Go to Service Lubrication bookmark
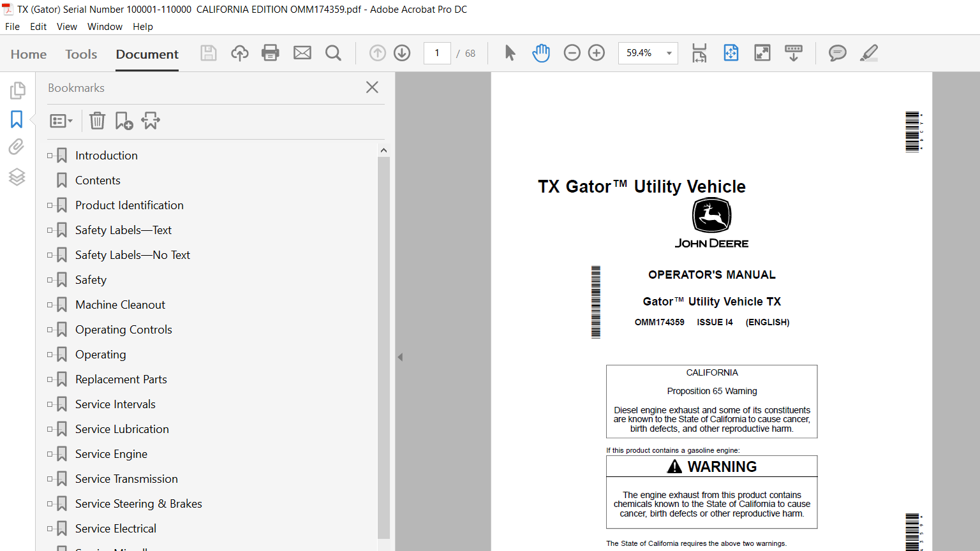Image resolution: width=980 pixels, height=551 pixels. (x=122, y=429)
